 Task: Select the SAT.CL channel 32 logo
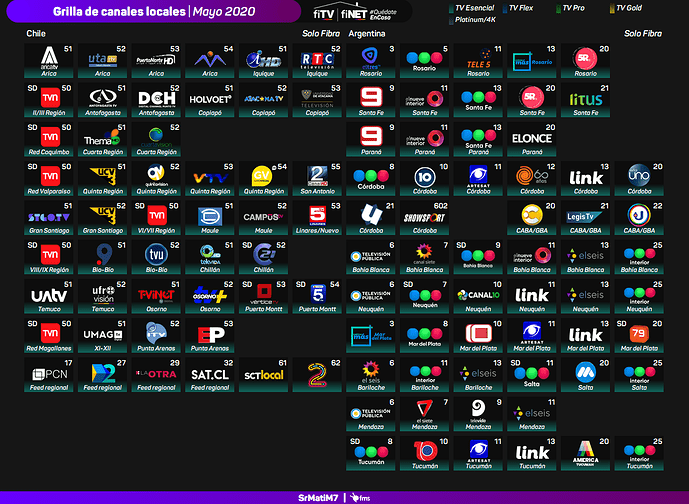click(210, 374)
